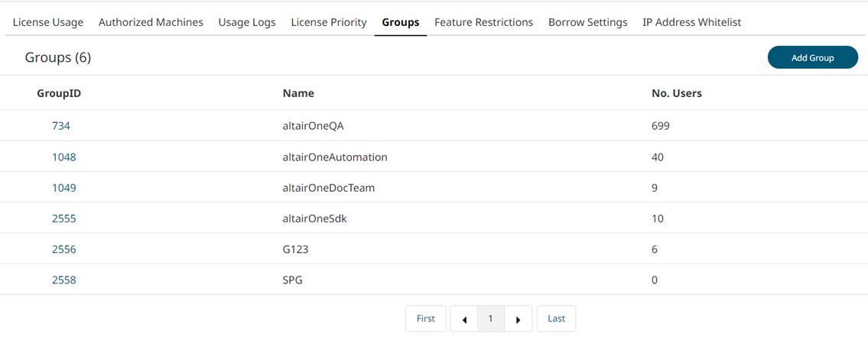Open group ID 2556 link

[x=64, y=249]
